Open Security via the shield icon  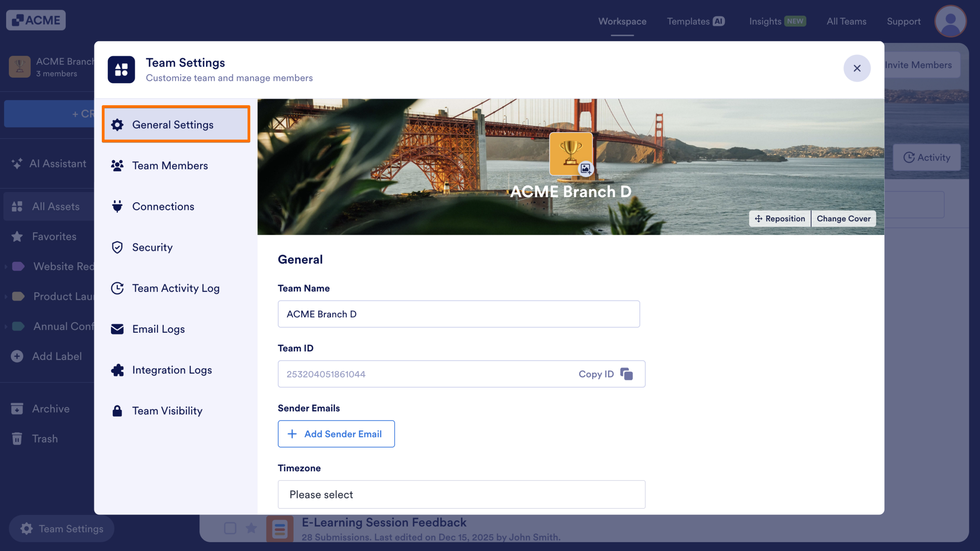coord(117,247)
